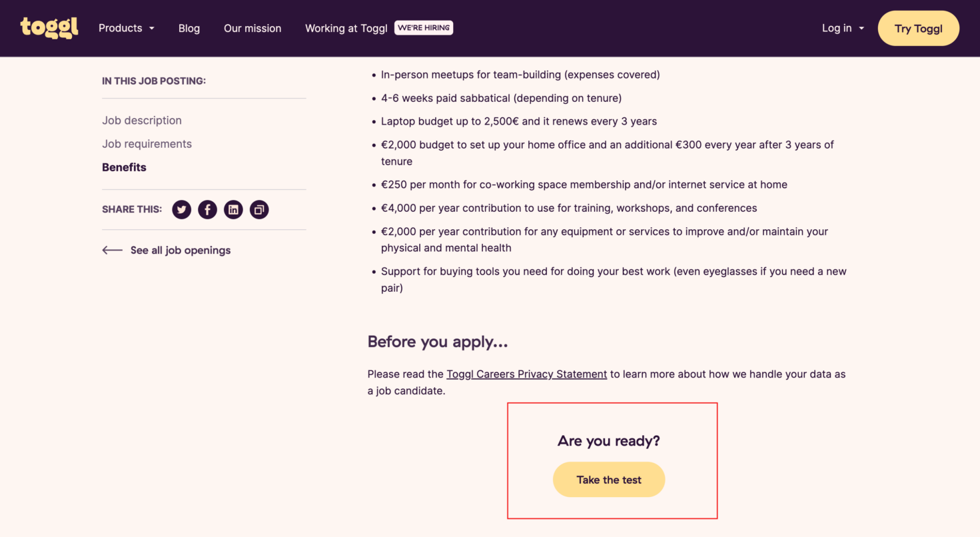Viewport: 980px width, 537px height.
Task: Click the Toggl logo
Action: click(49, 28)
